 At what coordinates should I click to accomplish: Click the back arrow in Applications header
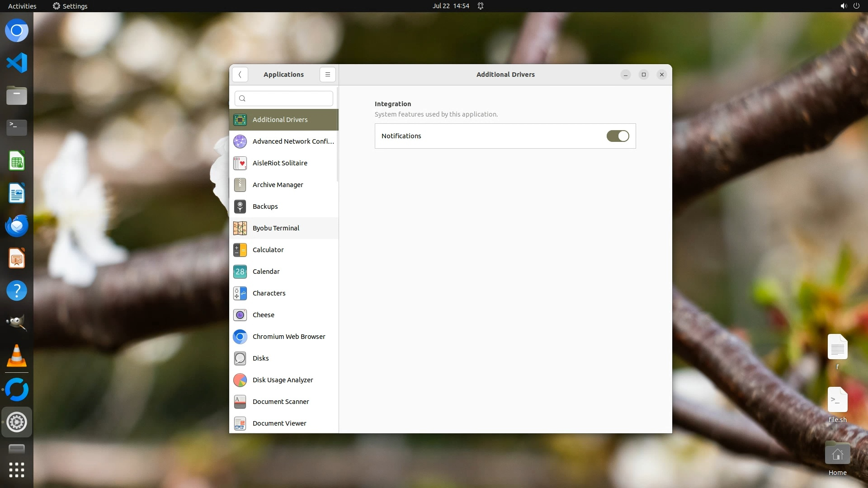(240, 75)
